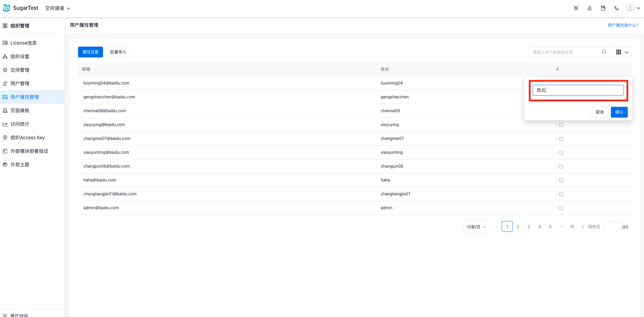The image size is (644, 317).
Task: Open 空间管理 in sidebar
Action: pyautogui.click(x=32, y=70)
